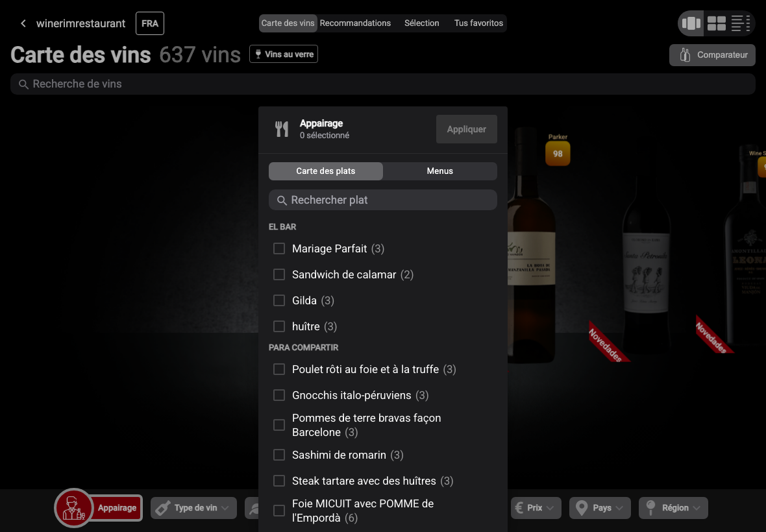Click the bottle icon in Comparateur
Viewport: 766px width, 532px height.
[686, 55]
